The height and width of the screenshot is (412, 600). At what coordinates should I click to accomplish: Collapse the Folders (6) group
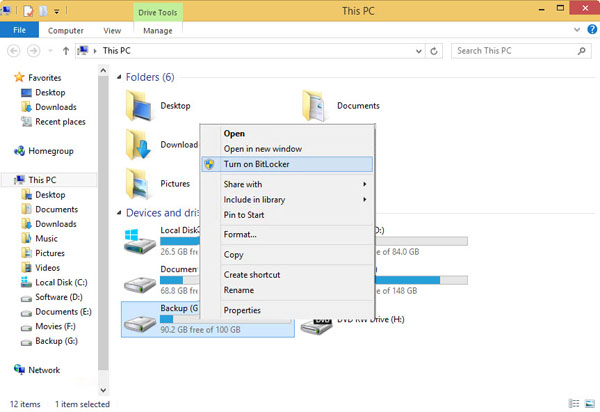click(119, 77)
